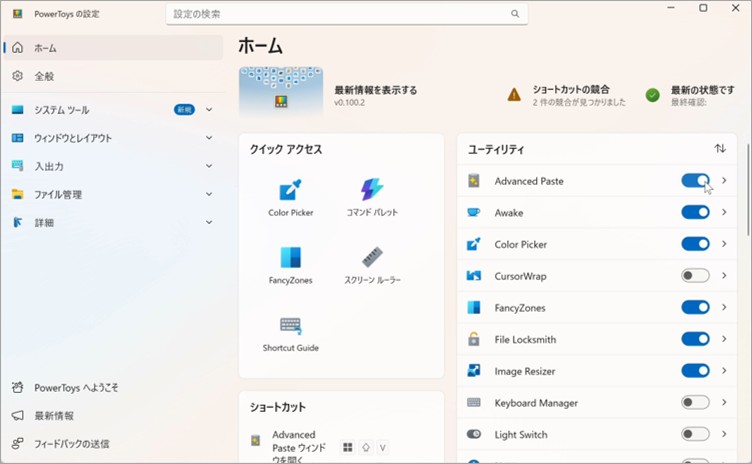
Task: Open 最新情報 in the sidebar
Action: tap(113, 416)
